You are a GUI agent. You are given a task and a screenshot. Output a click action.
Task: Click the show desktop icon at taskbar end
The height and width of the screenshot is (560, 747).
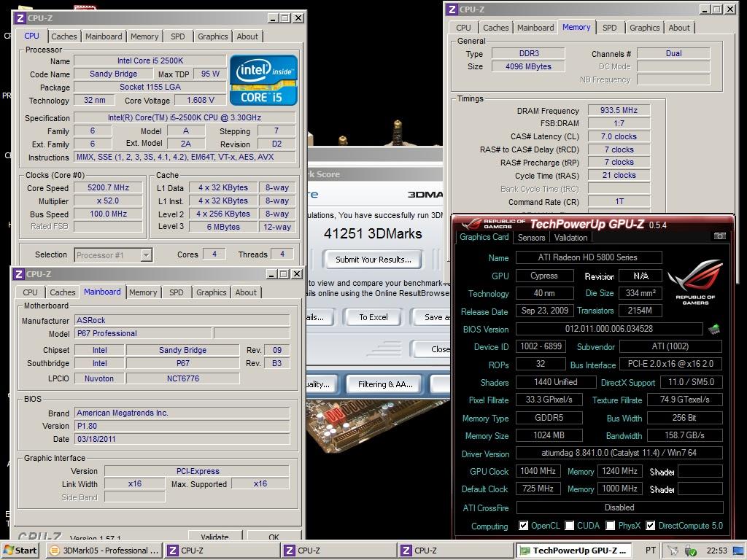(739, 551)
